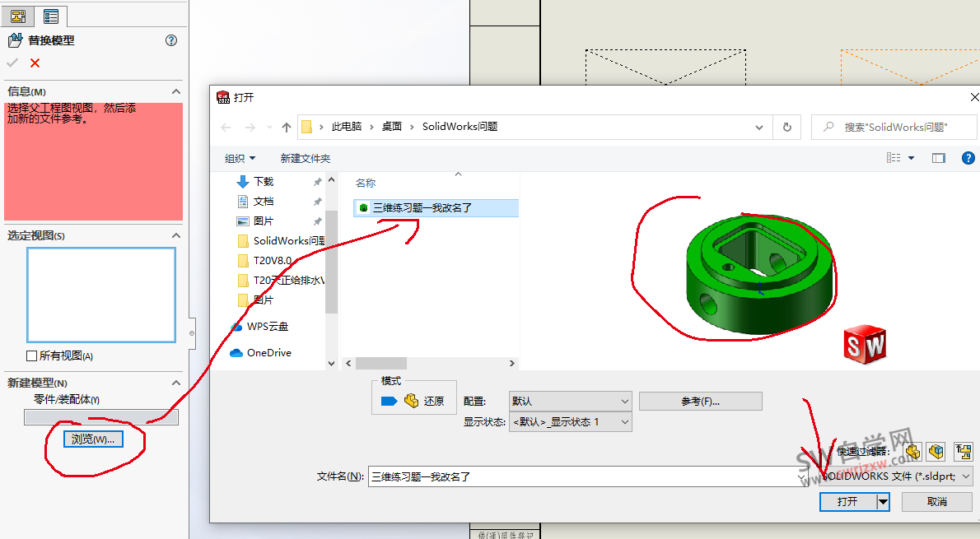Image resolution: width=980 pixels, height=539 pixels.
Task: Open help for 替换模型 via question mark
Action: [170, 39]
